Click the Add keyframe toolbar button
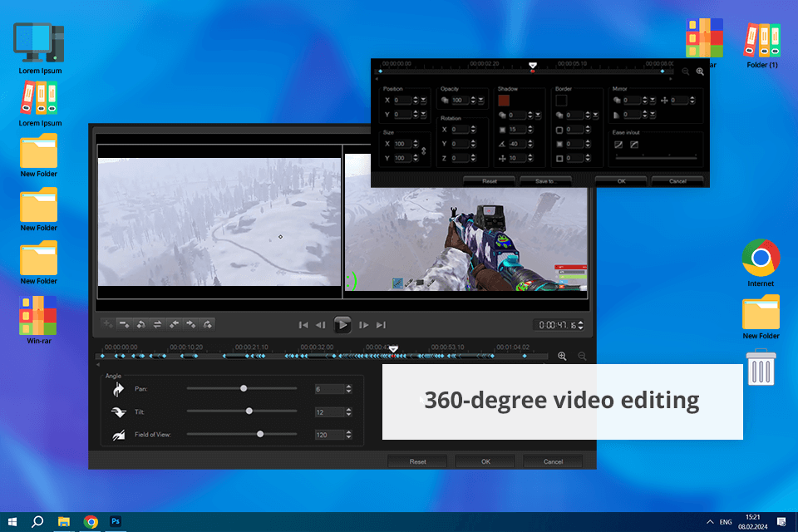Viewport: 798px width, 532px height. tap(108, 324)
